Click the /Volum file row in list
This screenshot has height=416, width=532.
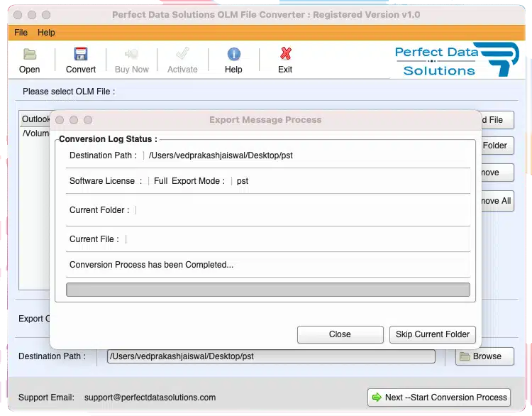(35, 133)
